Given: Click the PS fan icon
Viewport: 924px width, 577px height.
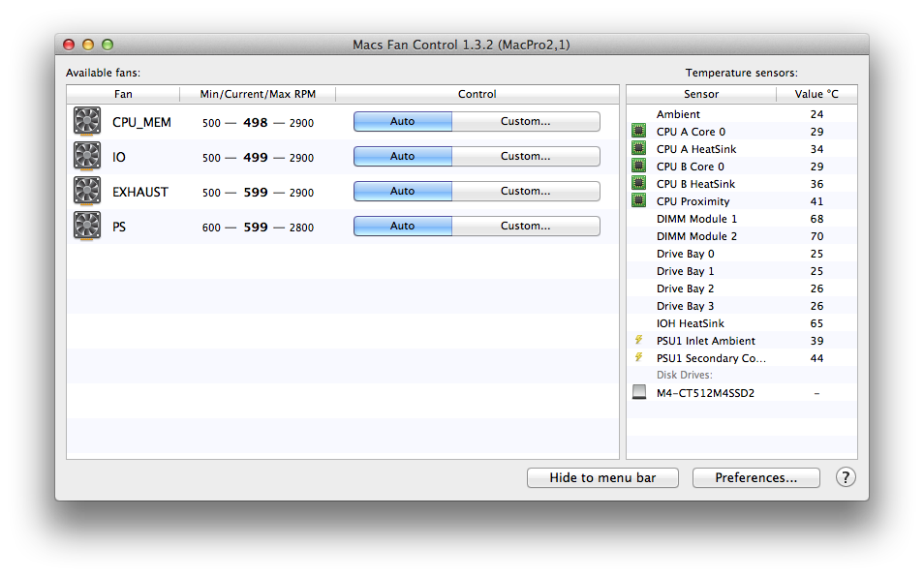Looking at the screenshot, I should tap(87, 226).
